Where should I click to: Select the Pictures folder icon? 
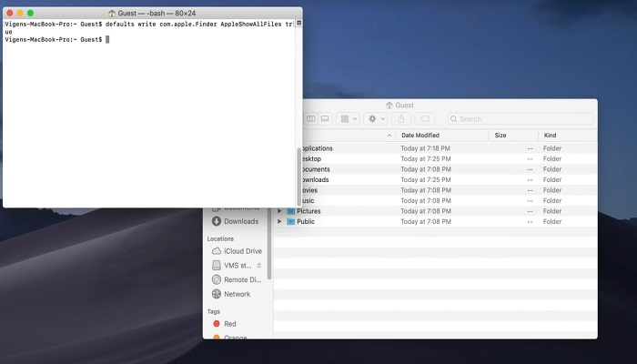point(290,211)
